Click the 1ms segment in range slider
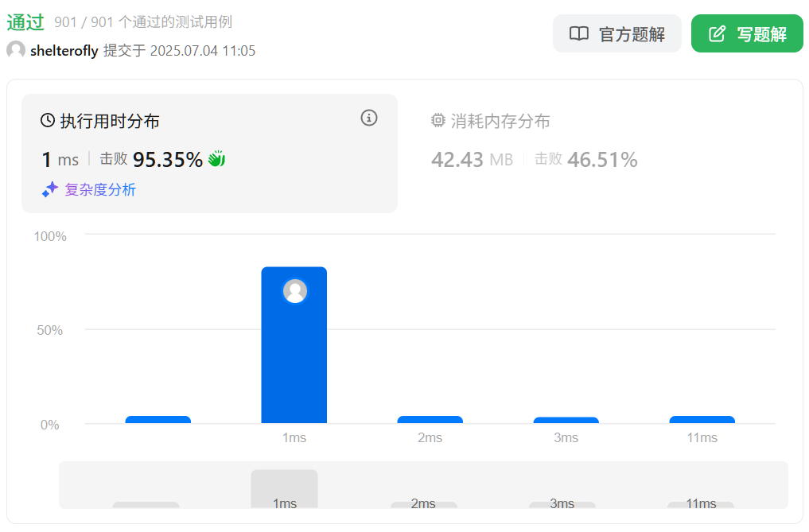 click(x=284, y=488)
